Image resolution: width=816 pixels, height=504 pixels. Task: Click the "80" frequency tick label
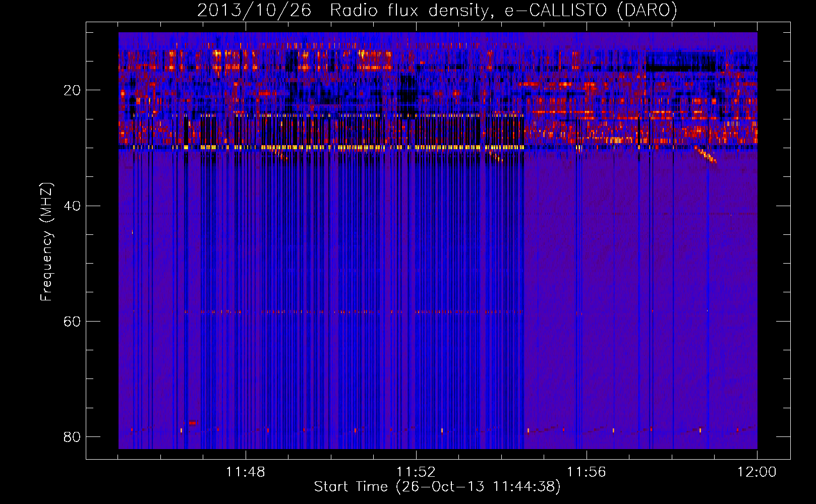(72, 436)
